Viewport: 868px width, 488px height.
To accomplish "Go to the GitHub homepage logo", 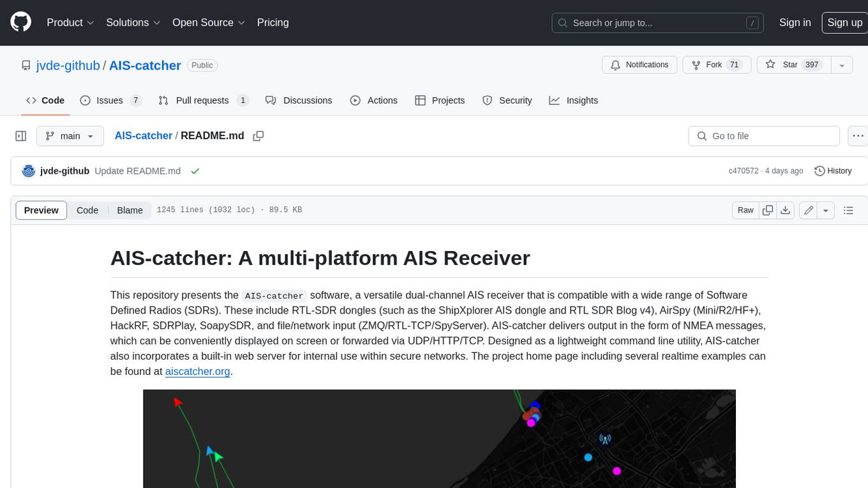I will point(20,22).
